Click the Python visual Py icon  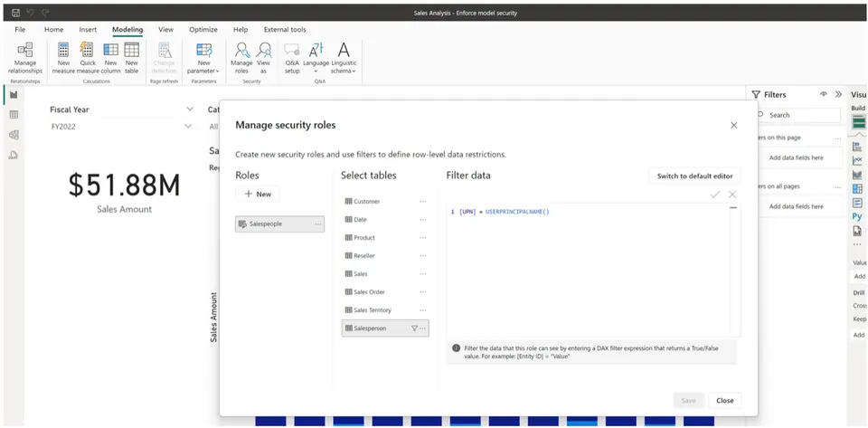point(857,216)
